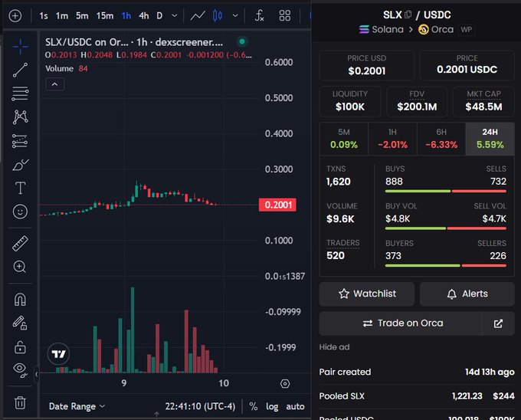521x420 pixels.
Task: Click the buys versus sells ratio bar
Action: tap(446, 192)
